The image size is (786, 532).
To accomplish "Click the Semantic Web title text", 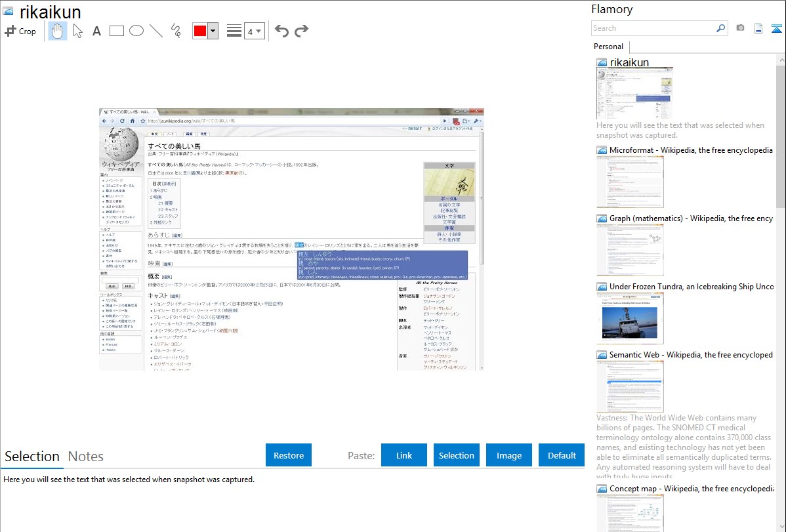I will [691, 354].
